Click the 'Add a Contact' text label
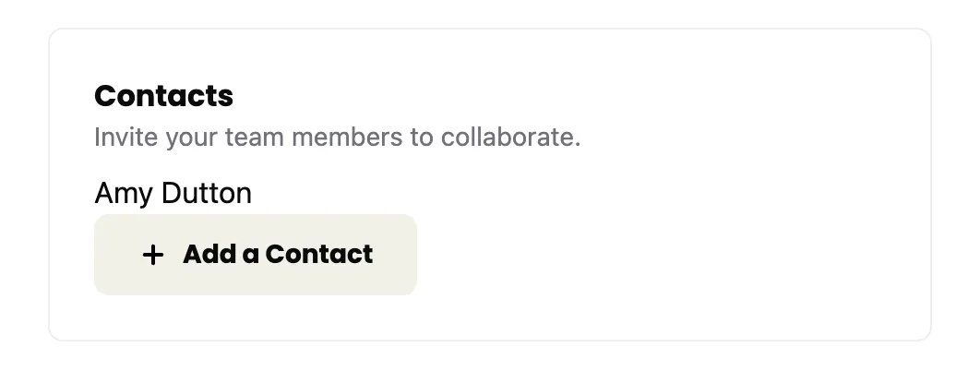Viewport: 980px width, 371px height. (x=278, y=255)
